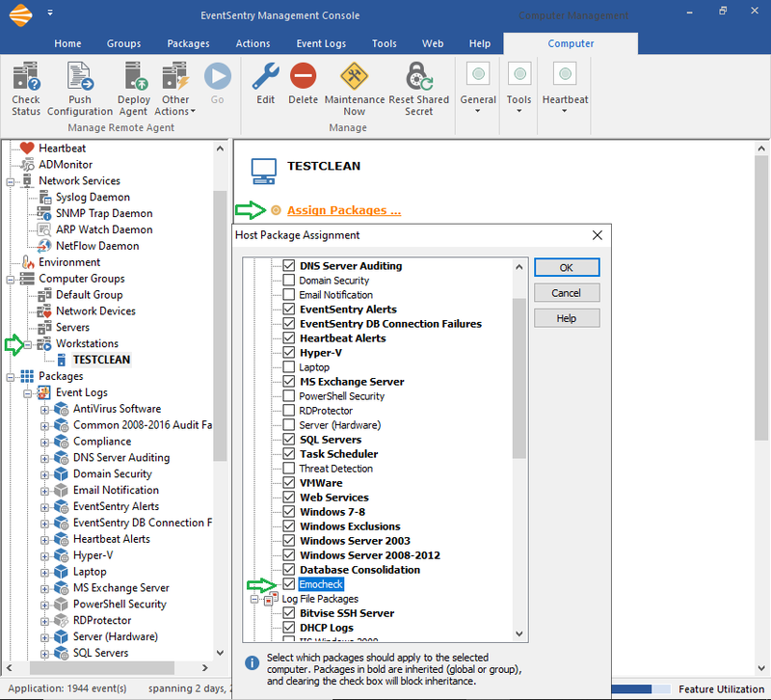Uncheck the Hyper-V checkbox
This screenshot has height=700, width=771.
point(289,352)
